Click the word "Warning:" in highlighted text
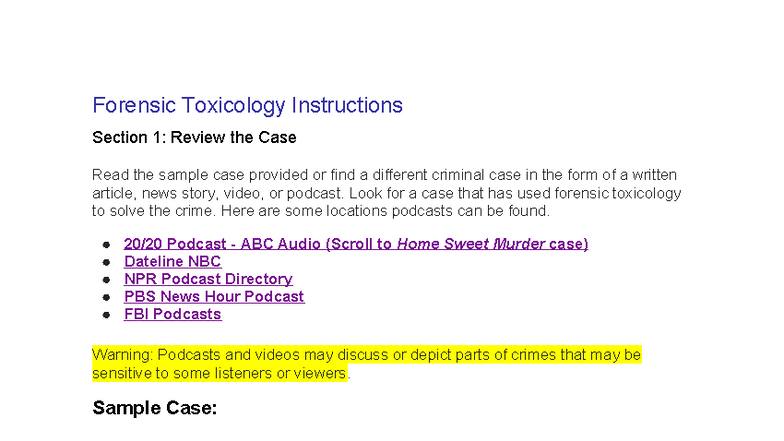Image resolution: width=784 pixels, height=441 pixels. pos(123,355)
